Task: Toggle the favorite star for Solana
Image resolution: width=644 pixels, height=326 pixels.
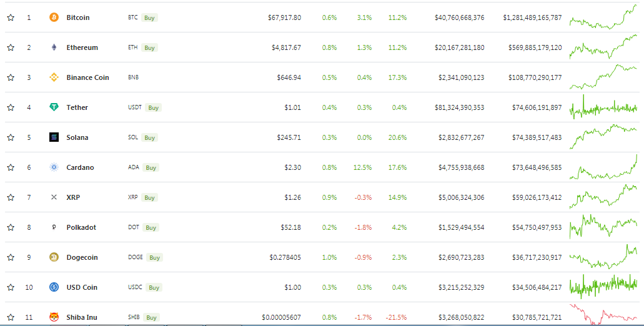Action: coord(11,137)
